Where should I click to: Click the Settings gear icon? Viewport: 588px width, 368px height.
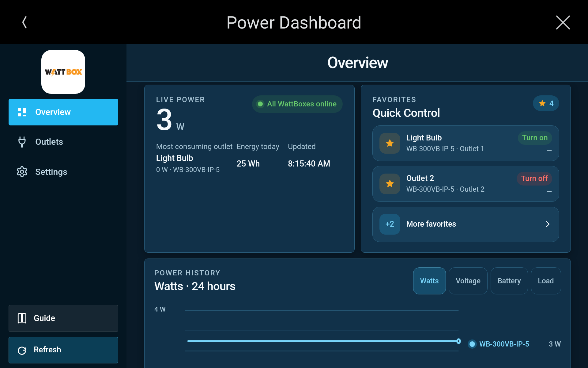coord(22,172)
